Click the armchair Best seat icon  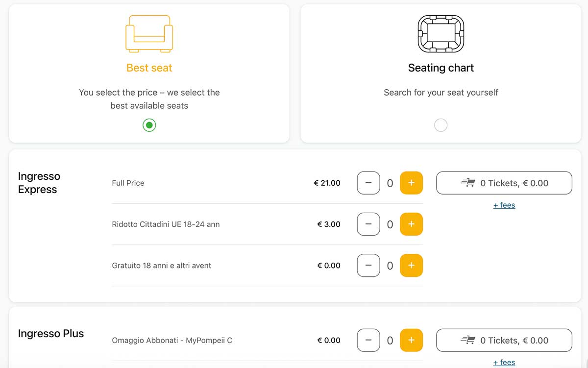[x=149, y=34]
